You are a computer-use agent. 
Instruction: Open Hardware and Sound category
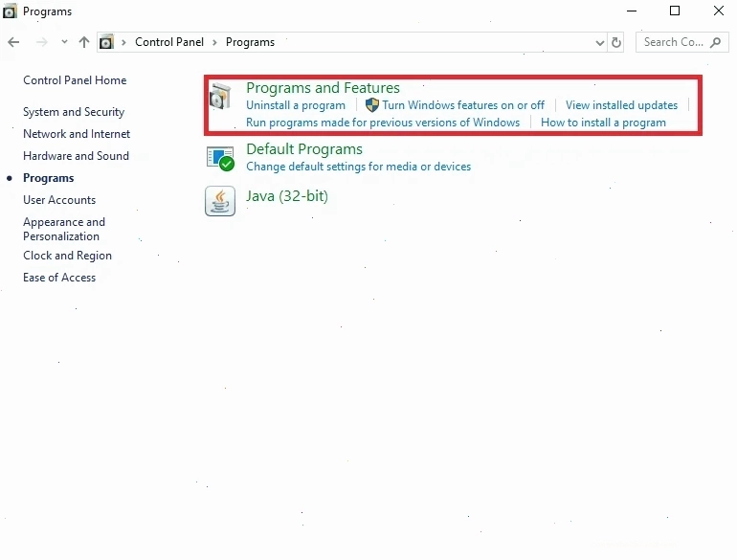[x=76, y=156]
